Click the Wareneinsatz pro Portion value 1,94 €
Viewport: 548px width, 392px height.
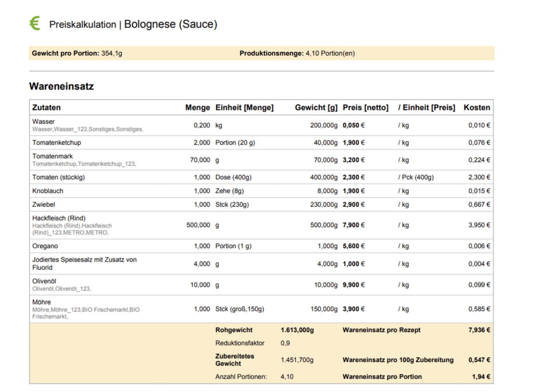[481, 377]
